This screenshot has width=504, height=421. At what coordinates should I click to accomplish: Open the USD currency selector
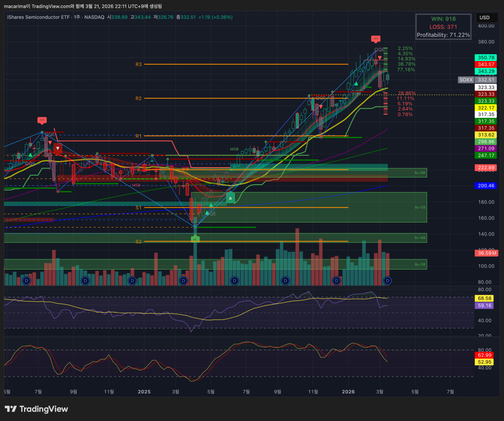pyautogui.click(x=485, y=17)
